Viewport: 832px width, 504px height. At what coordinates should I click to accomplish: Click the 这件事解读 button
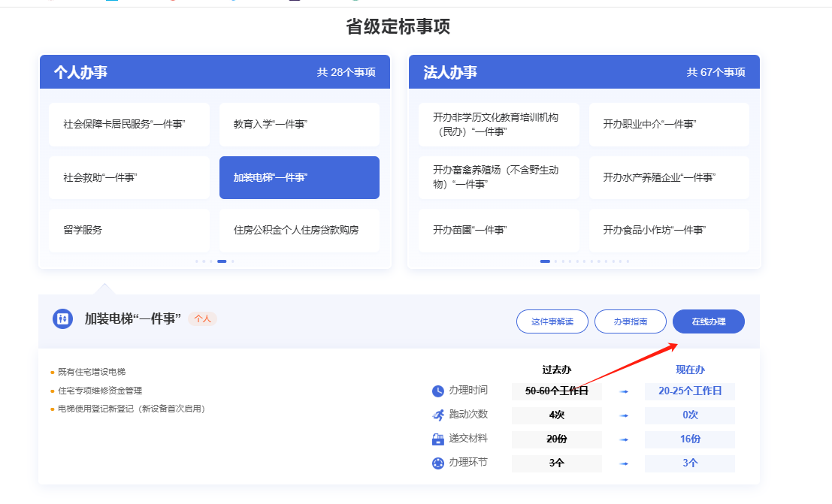point(552,321)
